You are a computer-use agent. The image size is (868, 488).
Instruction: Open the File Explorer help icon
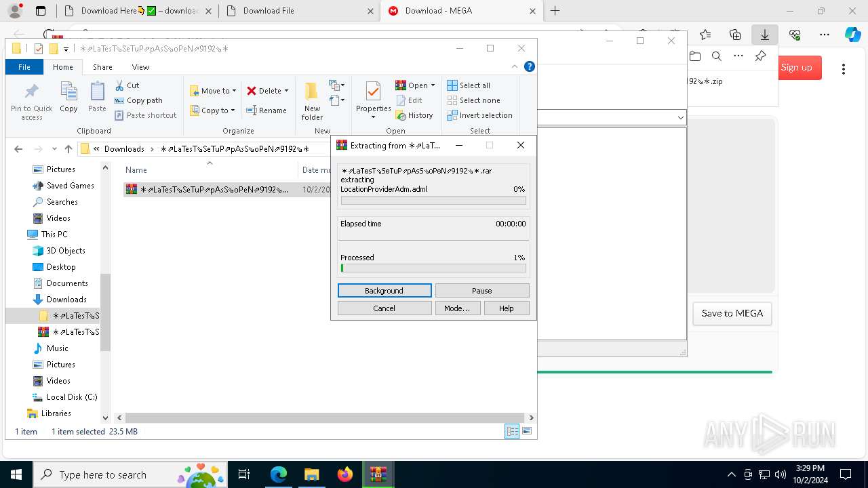click(530, 66)
